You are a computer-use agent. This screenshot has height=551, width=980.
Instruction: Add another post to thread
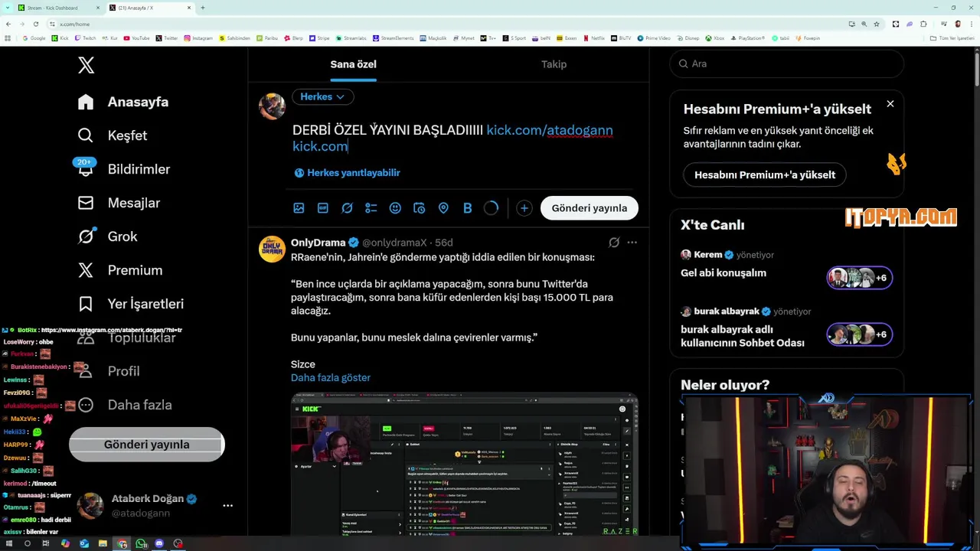(x=524, y=208)
